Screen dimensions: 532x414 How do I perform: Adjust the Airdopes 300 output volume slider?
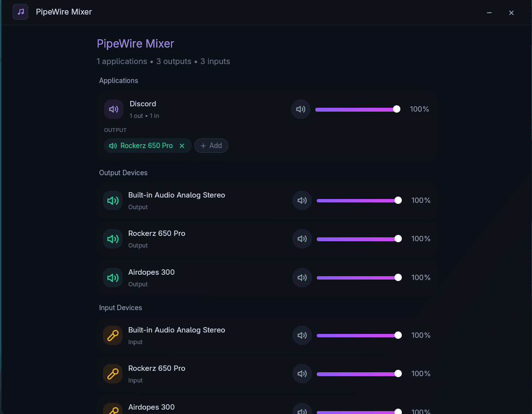[x=359, y=278]
